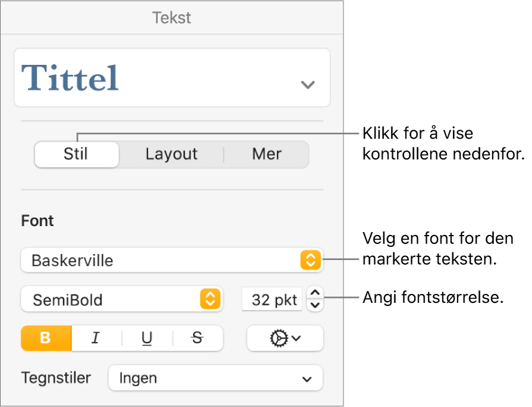The width and height of the screenshot is (532, 407).
Task: Click the Tekst panel header
Action: point(171,18)
